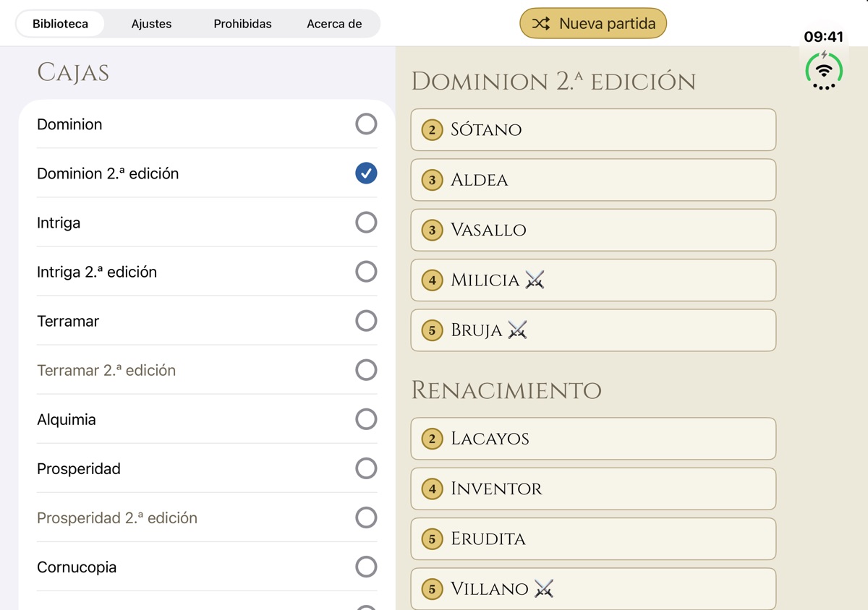Enable the Intriga 2.ª edición box
This screenshot has height=610, width=868.
(366, 272)
